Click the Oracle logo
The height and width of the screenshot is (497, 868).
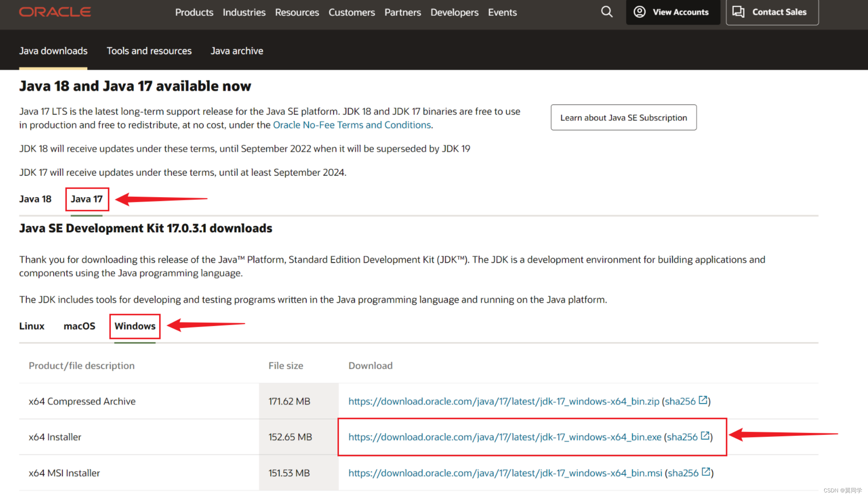coord(55,12)
